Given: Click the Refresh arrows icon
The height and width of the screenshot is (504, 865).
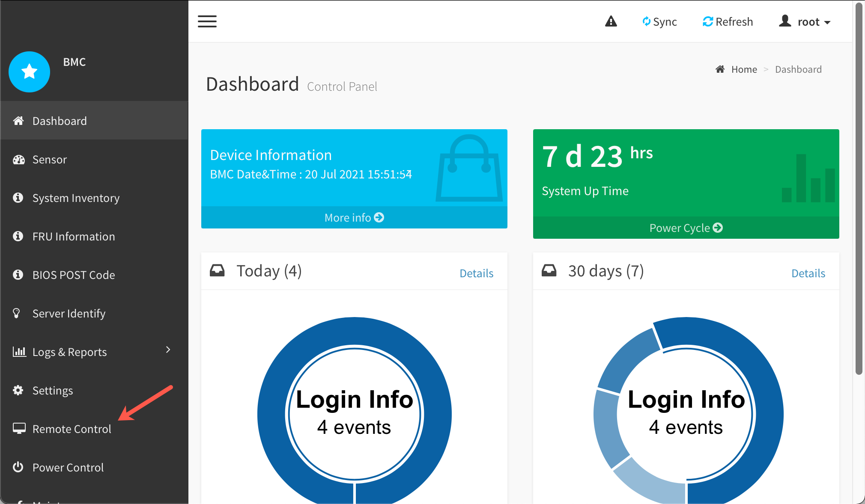Looking at the screenshot, I should coord(708,21).
